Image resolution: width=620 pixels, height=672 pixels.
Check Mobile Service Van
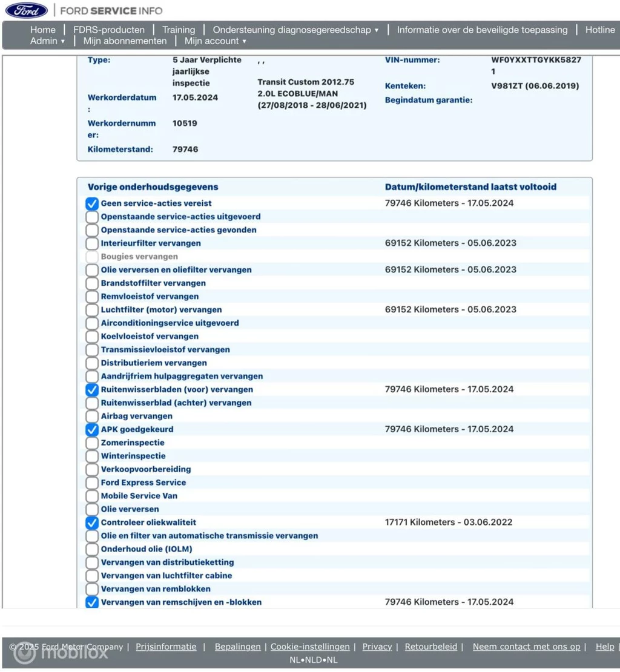pyautogui.click(x=91, y=496)
